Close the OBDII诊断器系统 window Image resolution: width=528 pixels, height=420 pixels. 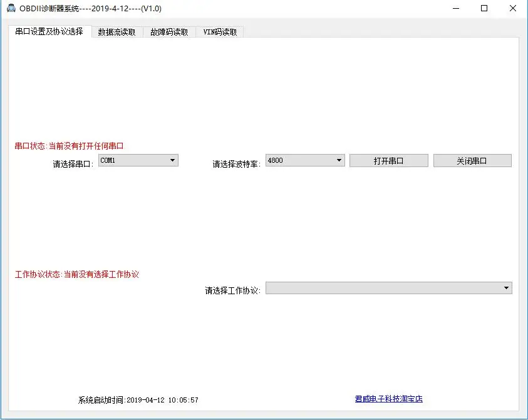point(513,8)
